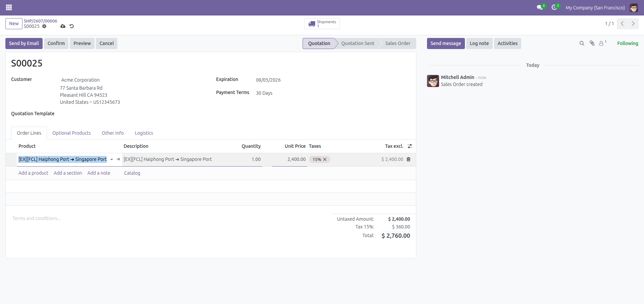Click Add a section link

point(68,173)
